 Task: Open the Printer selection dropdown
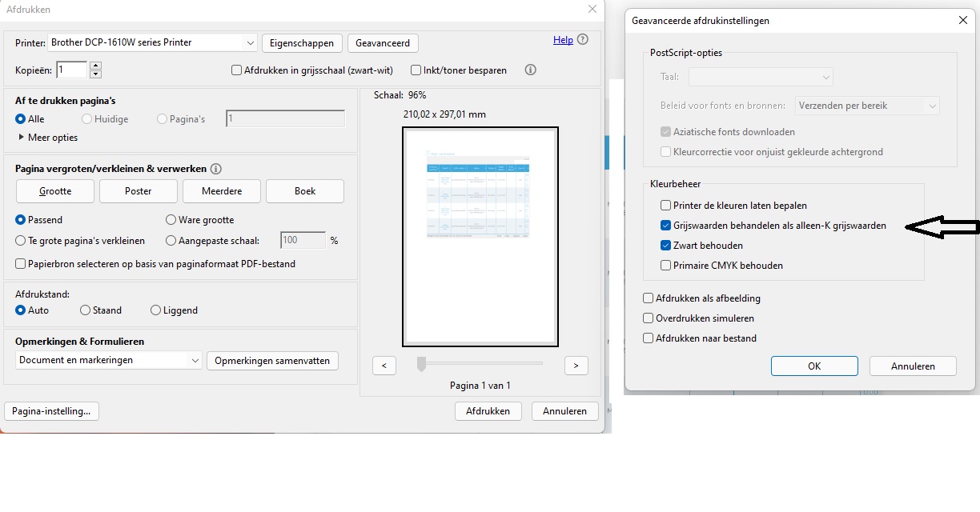pyautogui.click(x=248, y=42)
